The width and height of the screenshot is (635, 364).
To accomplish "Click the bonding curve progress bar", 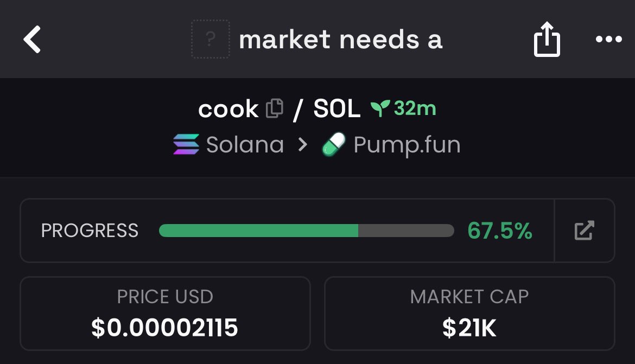I will (x=306, y=231).
